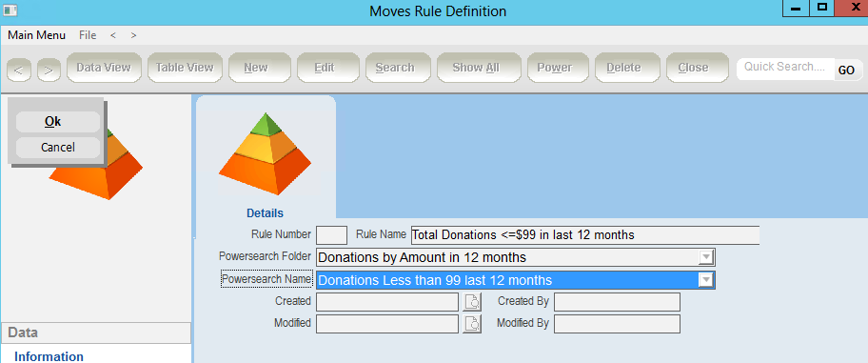The image size is (868, 363).
Task: Click the forward arrow toolbar button
Action: (49, 70)
